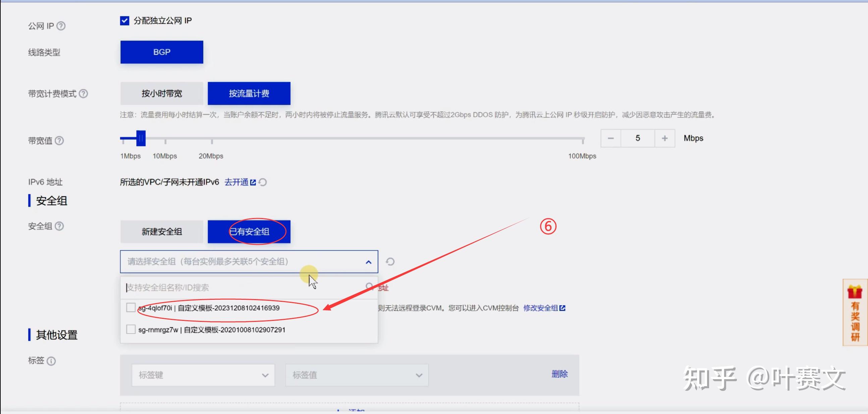Open help icon beside 带宽计费模式
868x414 pixels.
pos(83,93)
